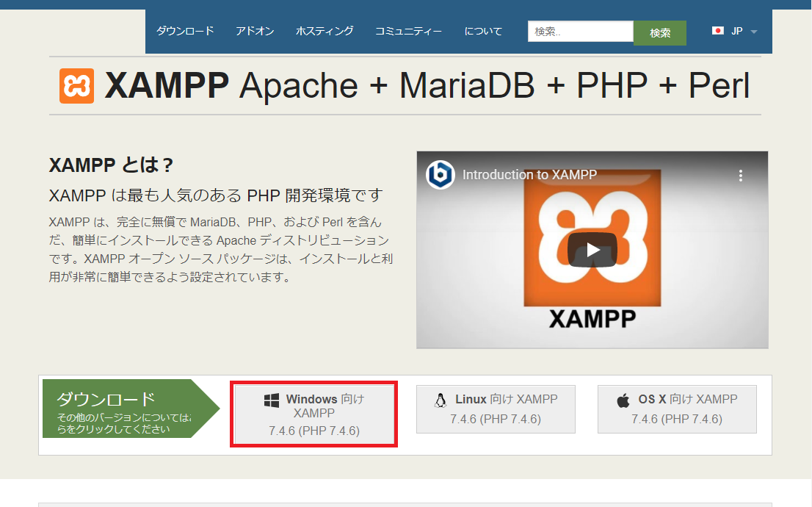Click the orange XAMPP logo icon
The width and height of the screenshot is (812, 507).
[76, 85]
